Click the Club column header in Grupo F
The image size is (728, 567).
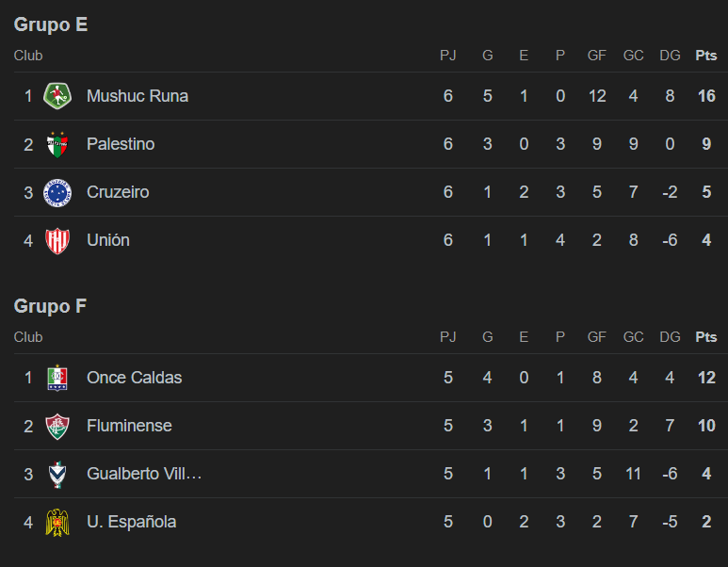point(28,336)
